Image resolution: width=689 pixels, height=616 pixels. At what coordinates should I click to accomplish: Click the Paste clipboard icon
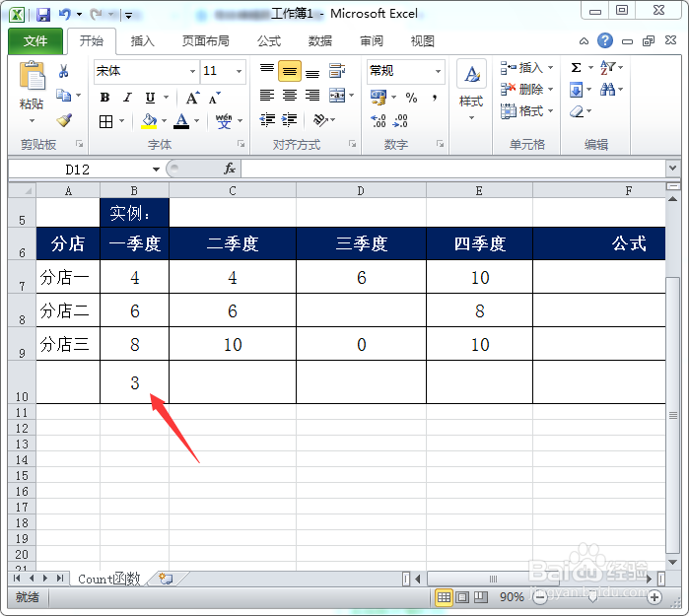pyautogui.click(x=32, y=77)
